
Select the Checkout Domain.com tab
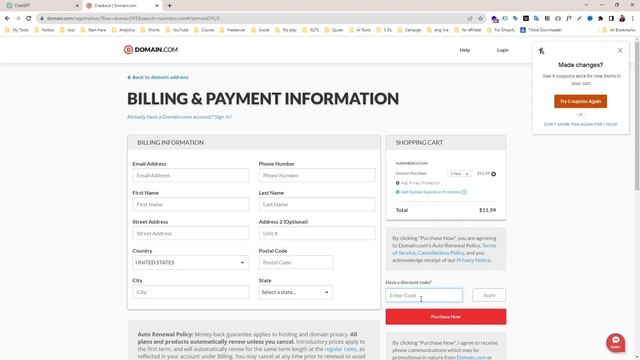pos(122,6)
